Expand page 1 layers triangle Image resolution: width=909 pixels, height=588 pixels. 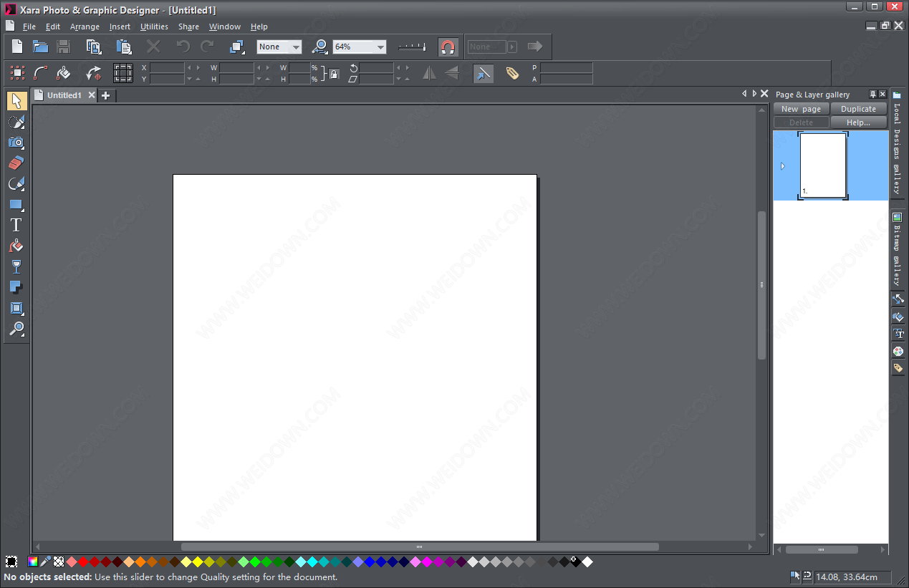pos(782,166)
